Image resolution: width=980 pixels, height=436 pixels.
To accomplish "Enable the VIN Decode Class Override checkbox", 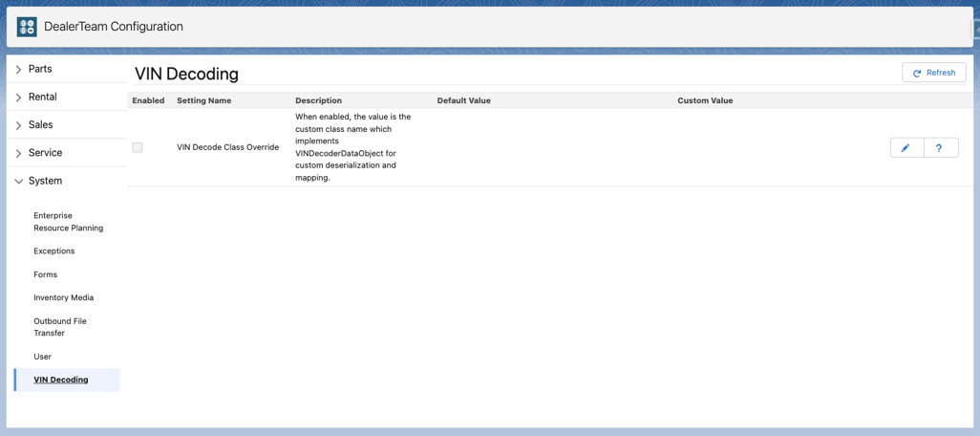I will click(138, 147).
